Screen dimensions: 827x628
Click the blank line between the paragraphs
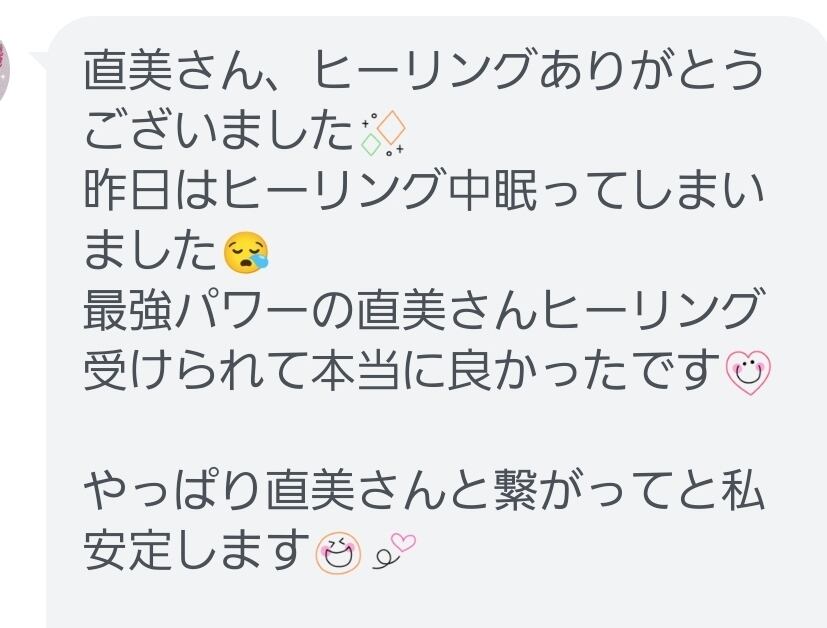tap(424, 431)
